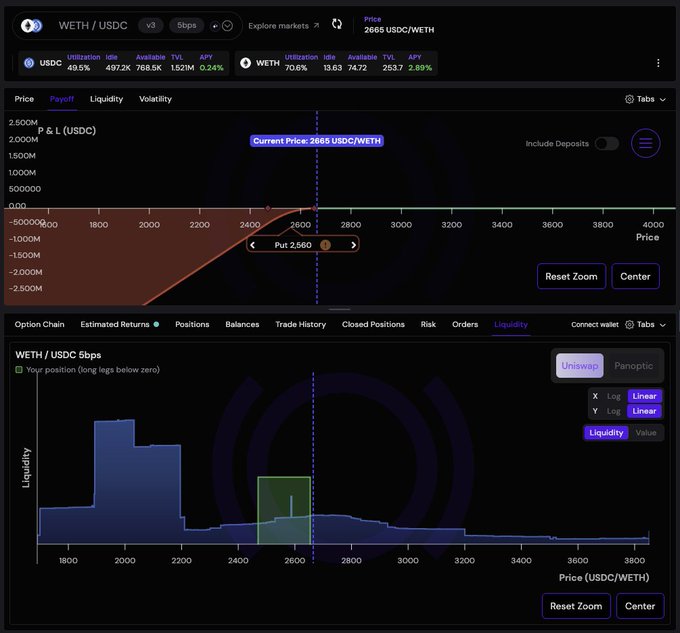Reset Zoom on the liquidity chart
Screen dimensions: 680x633
tap(576, 606)
